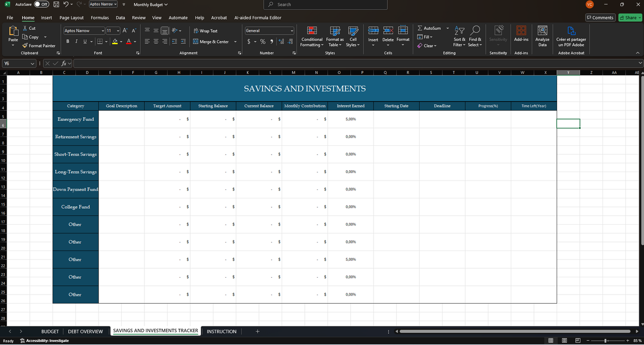Open the File menu
This screenshot has height=345, width=644.
[10, 18]
